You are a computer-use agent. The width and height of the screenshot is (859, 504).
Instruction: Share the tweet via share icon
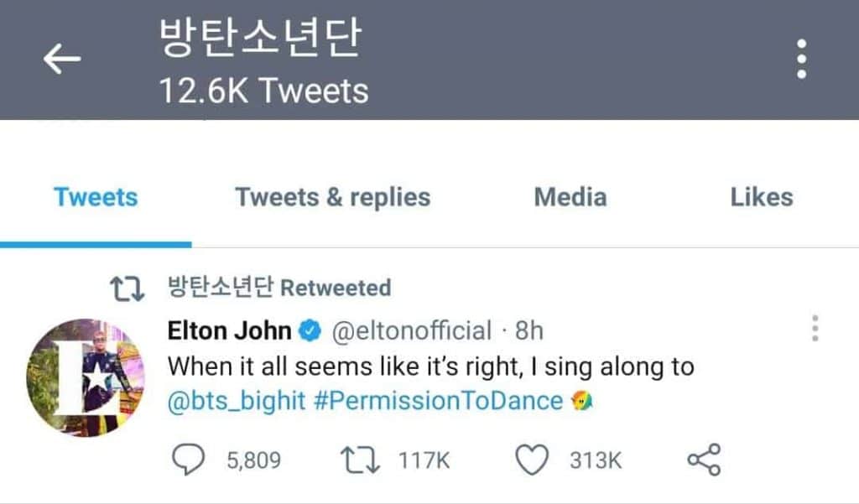[703, 460]
